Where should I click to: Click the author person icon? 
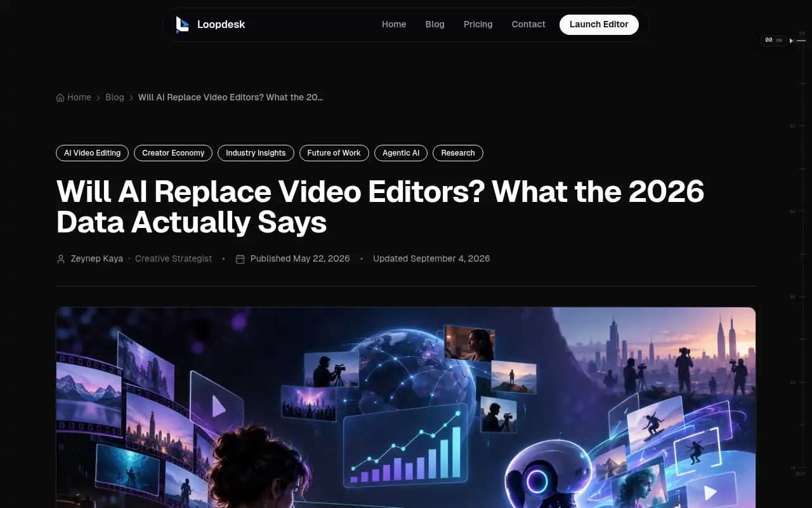click(x=61, y=259)
